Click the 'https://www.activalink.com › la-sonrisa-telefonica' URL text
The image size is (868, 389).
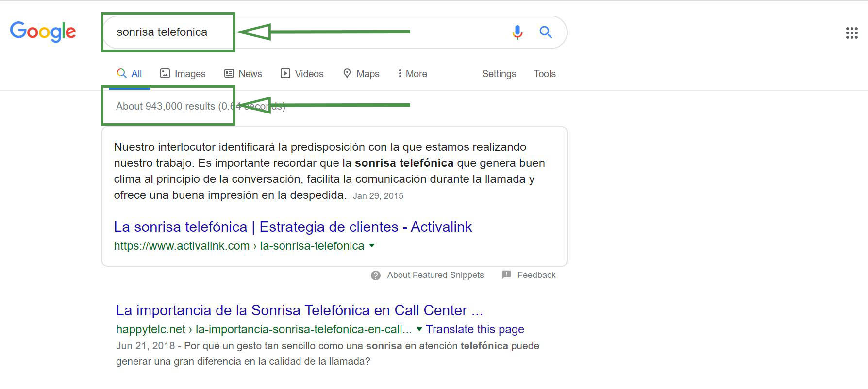click(239, 246)
